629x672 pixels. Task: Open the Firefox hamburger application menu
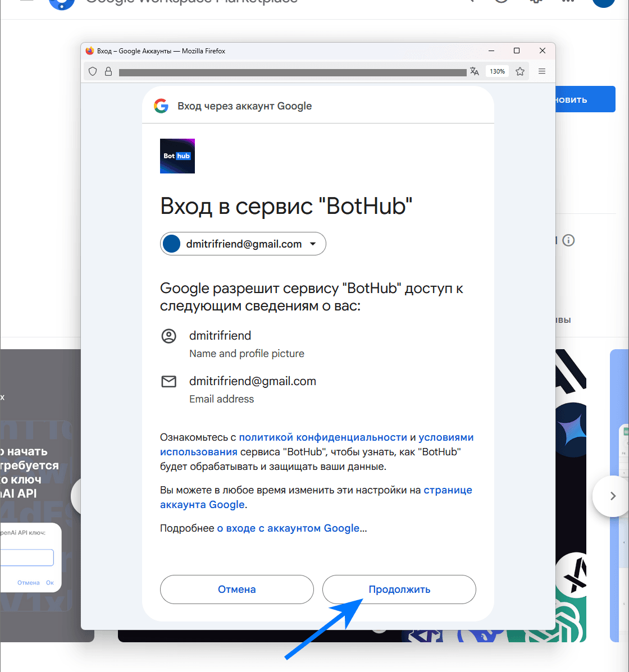pyautogui.click(x=542, y=71)
